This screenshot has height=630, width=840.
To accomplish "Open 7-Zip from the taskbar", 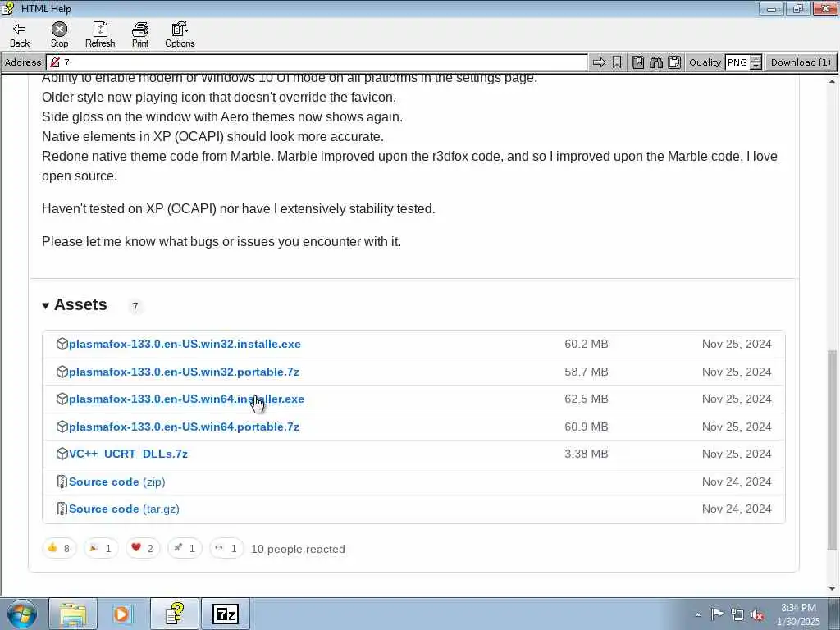I will [225, 614].
